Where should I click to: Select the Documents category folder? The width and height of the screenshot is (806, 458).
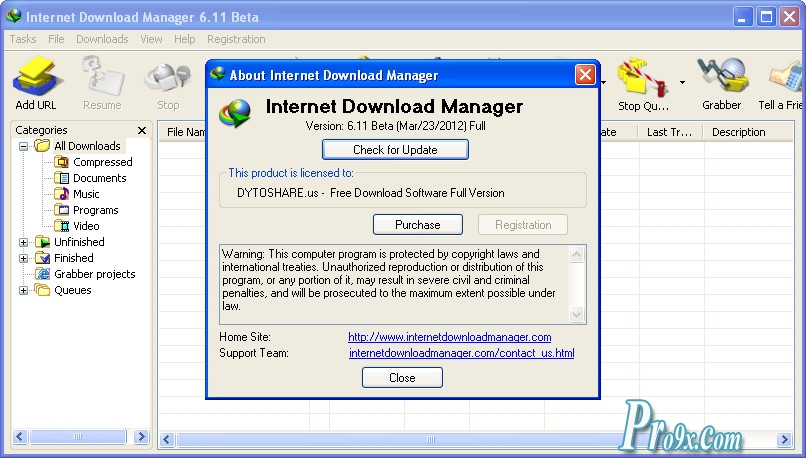(x=90, y=178)
